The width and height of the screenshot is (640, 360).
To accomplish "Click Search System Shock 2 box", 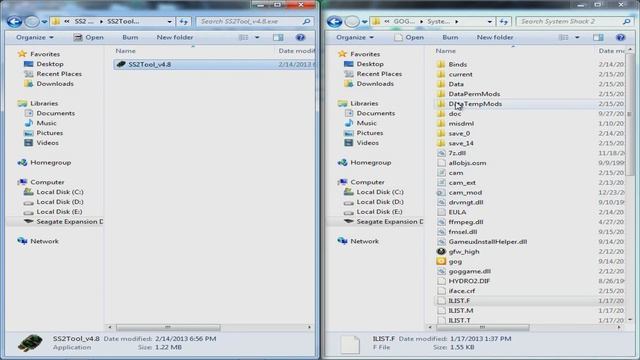I will pos(574,21).
